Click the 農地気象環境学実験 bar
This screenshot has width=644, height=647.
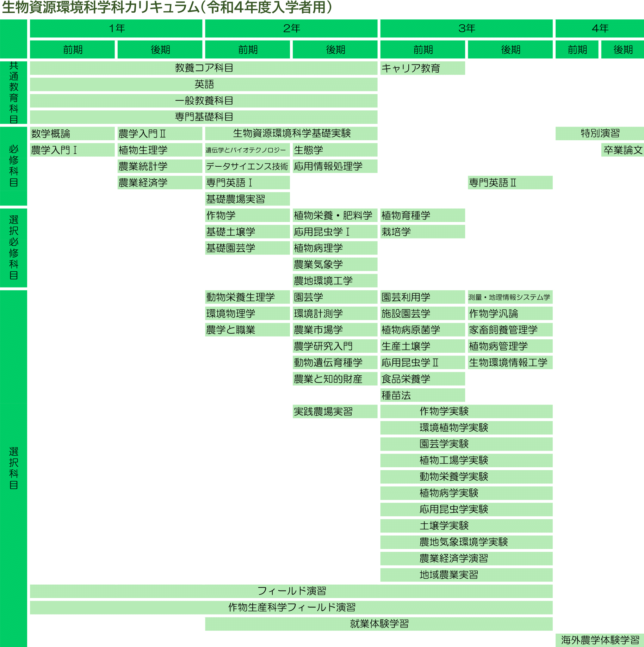tap(466, 542)
